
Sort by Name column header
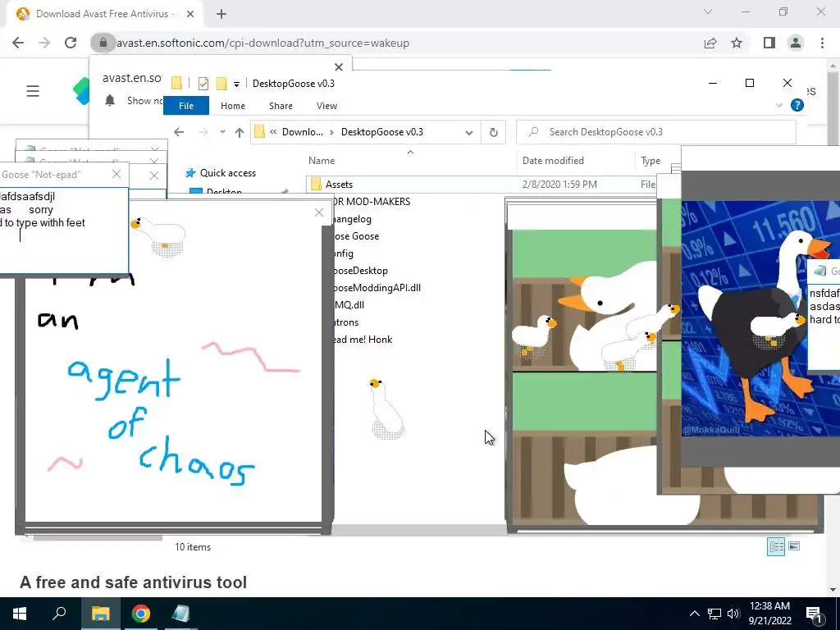coord(322,160)
